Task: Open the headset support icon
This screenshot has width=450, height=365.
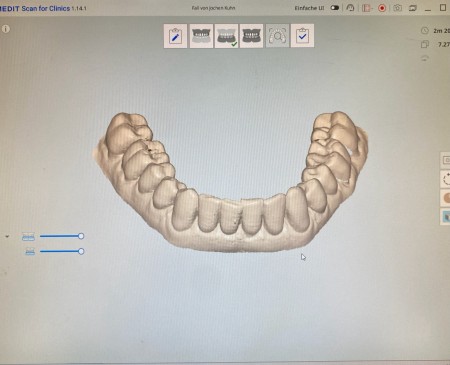Action: coord(350,8)
